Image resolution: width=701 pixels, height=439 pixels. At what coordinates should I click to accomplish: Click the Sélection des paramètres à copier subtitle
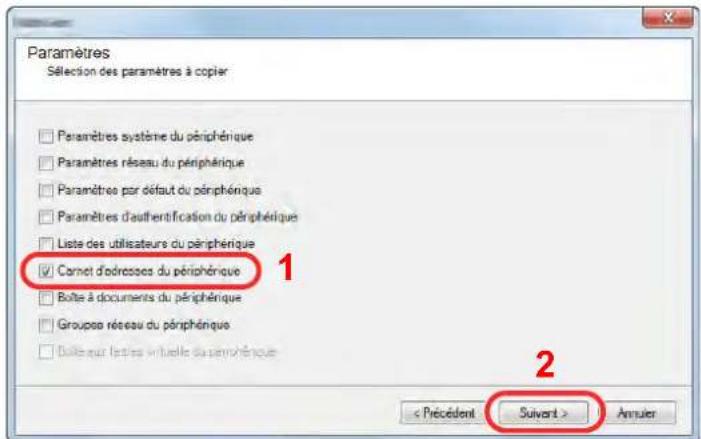tap(137, 72)
